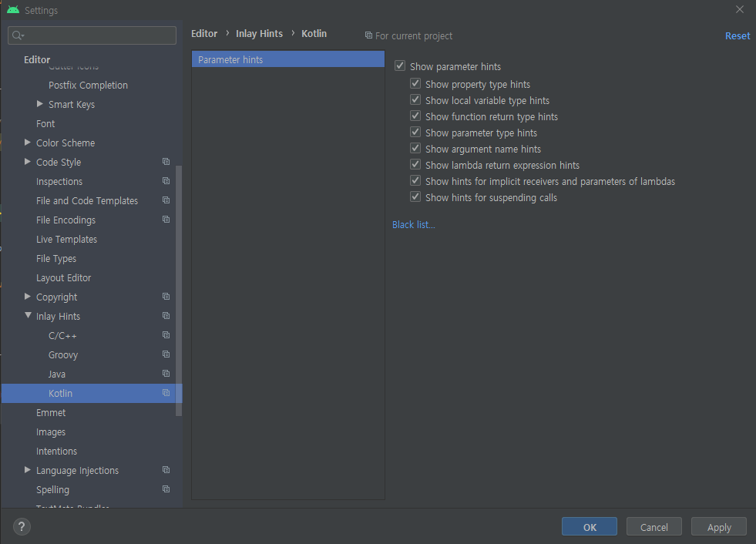Viewport: 756px width, 544px height.
Task: Click the project icon beside Java
Action: pos(166,374)
